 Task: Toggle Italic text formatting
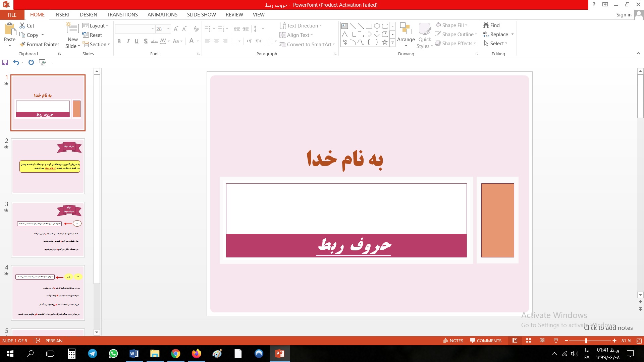point(128,41)
